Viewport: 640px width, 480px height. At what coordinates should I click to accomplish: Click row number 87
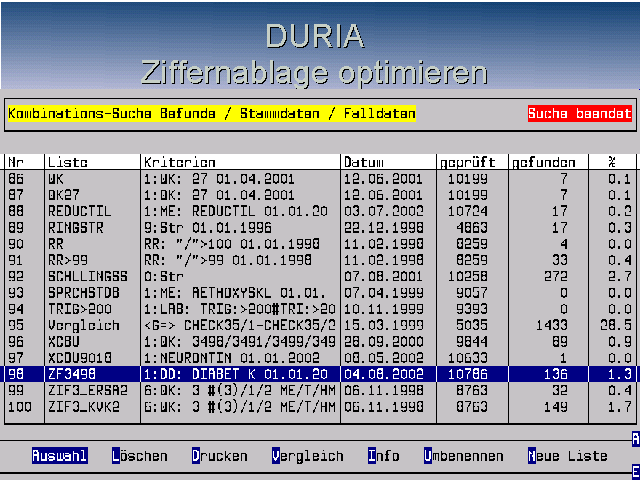pos(16,195)
